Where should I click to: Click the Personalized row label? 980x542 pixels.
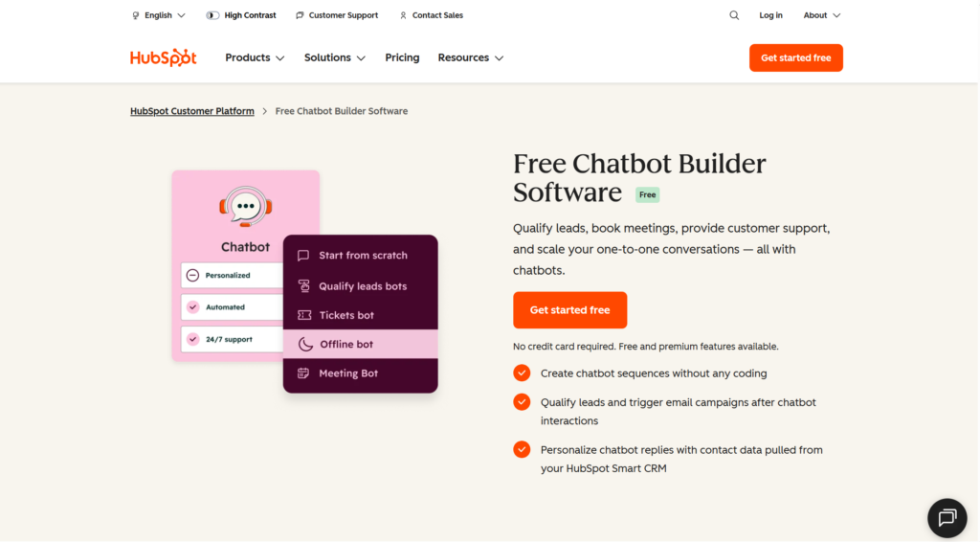pyautogui.click(x=228, y=275)
